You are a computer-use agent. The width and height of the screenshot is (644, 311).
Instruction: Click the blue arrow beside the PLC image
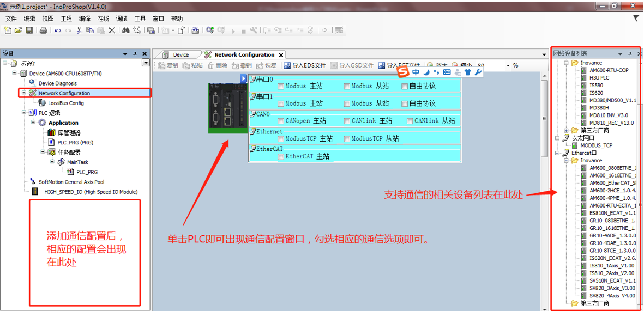[243, 78]
